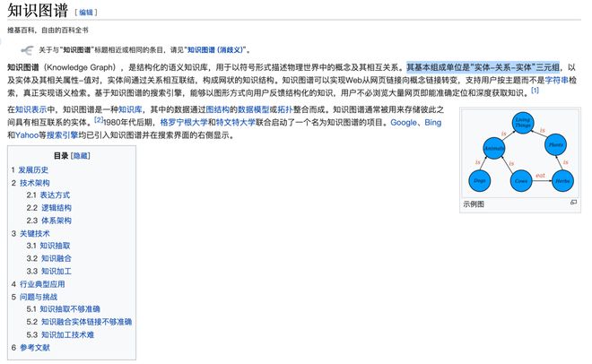Viewport: 592px width, 364px height.
Task: Jump to section 5 问题与挑战
Action: tap(34, 297)
